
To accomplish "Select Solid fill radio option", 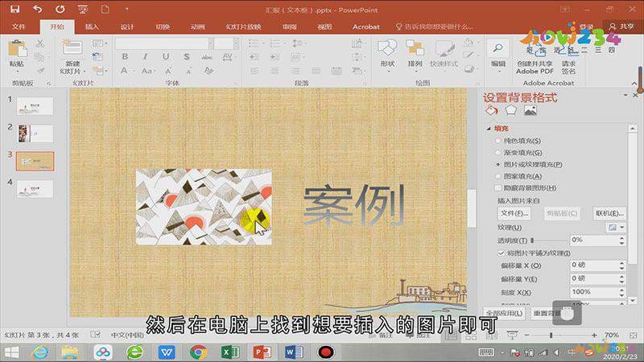I will (x=497, y=141).
